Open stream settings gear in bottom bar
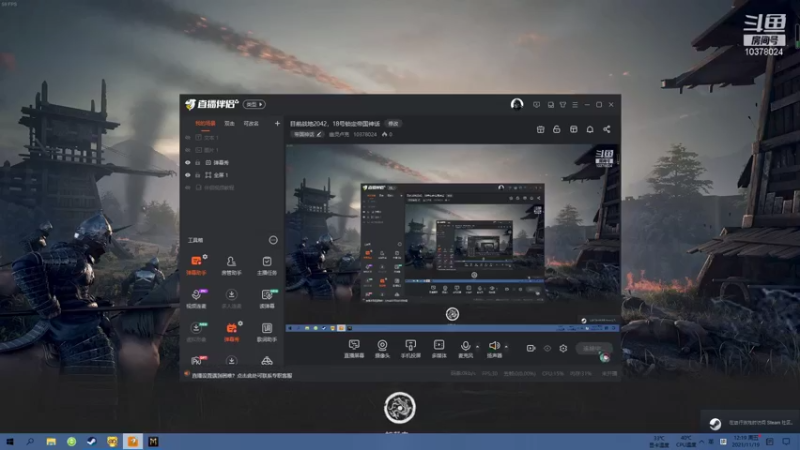Screen dimensions: 800x450 pyautogui.click(x=563, y=348)
